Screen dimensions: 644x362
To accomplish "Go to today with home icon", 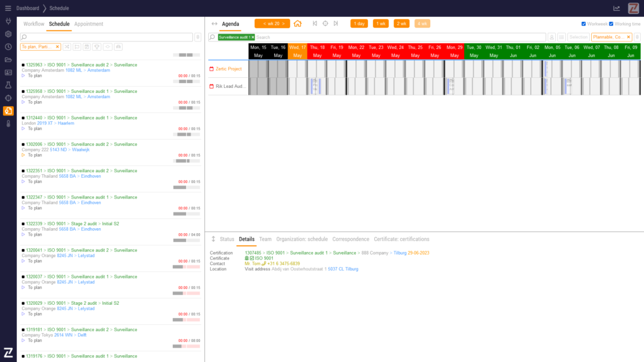I will tap(297, 24).
